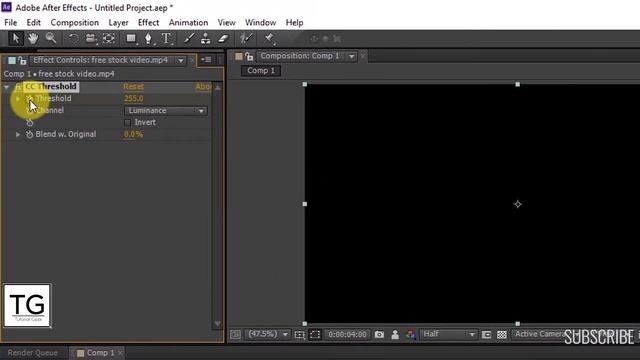Select the Unified Camera tool

click(x=91, y=39)
